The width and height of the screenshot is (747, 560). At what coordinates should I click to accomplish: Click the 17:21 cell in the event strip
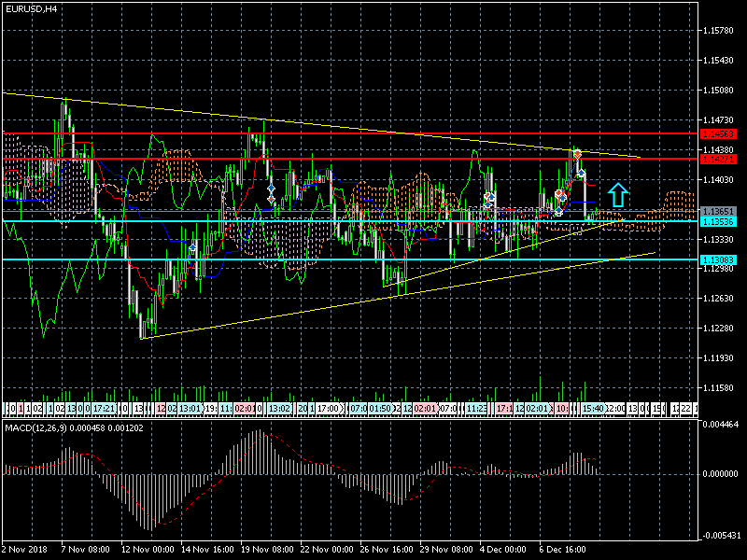(x=103, y=409)
